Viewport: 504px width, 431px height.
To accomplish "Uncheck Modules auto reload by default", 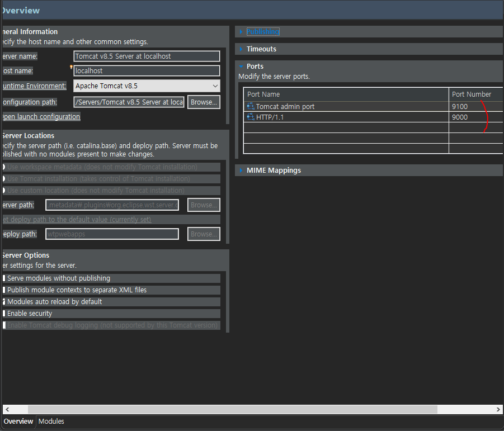I will pyautogui.click(x=4, y=301).
